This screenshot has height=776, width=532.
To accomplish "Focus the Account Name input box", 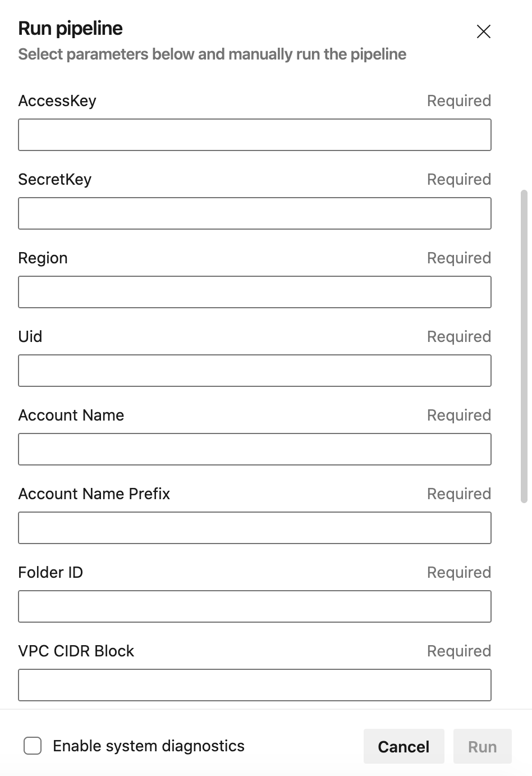I will click(x=255, y=449).
